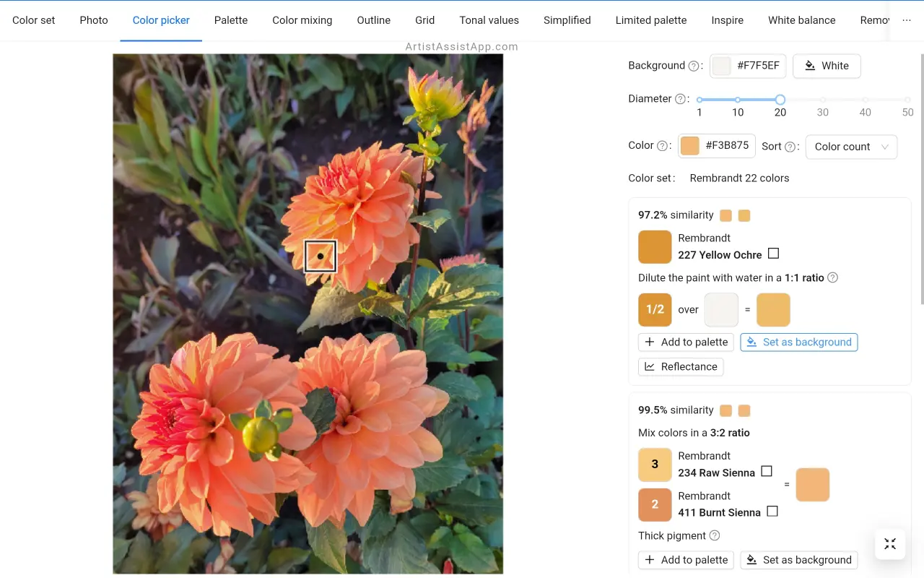Click the diameter slider handle at 20
The height and width of the screenshot is (578, 924).
point(780,100)
